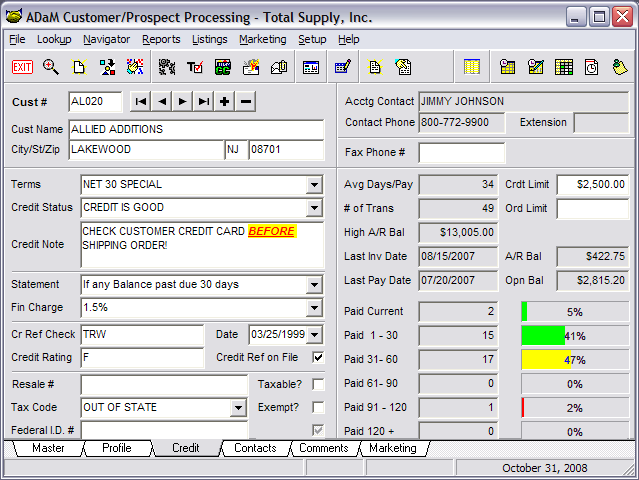This screenshot has width=639, height=480.
Task: Expand the Tax Code dropdown
Action: pyautogui.click(x=238, y=408)
